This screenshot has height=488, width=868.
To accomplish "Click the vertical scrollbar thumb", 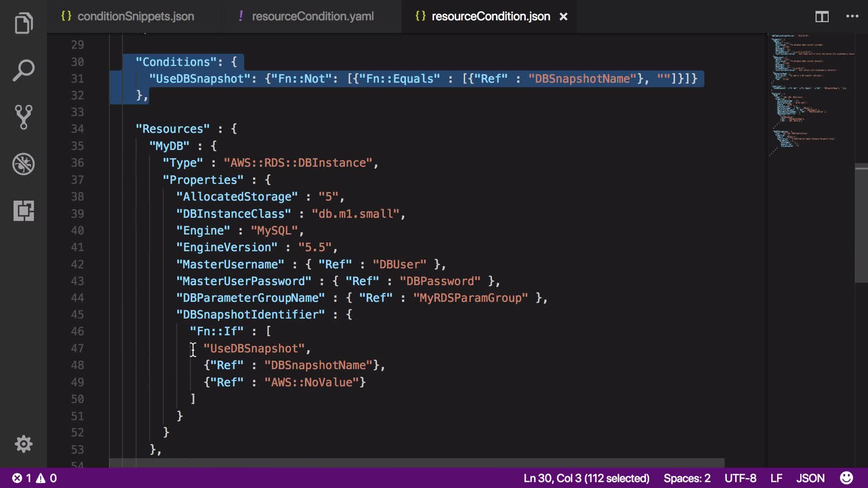I will coord(861,224).
